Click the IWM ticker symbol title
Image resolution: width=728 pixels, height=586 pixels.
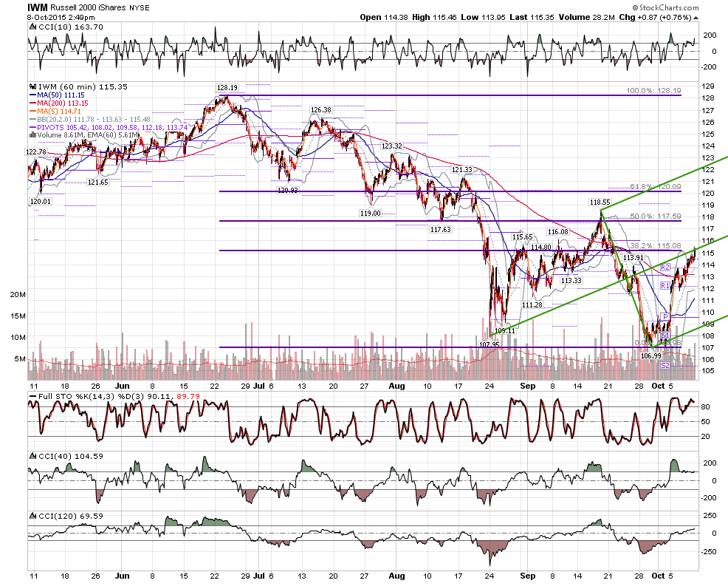[37, 7]
